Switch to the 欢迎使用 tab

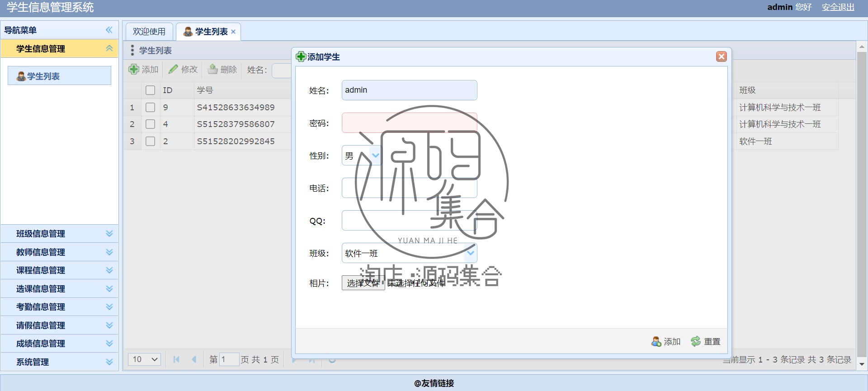tap(149, 32)
